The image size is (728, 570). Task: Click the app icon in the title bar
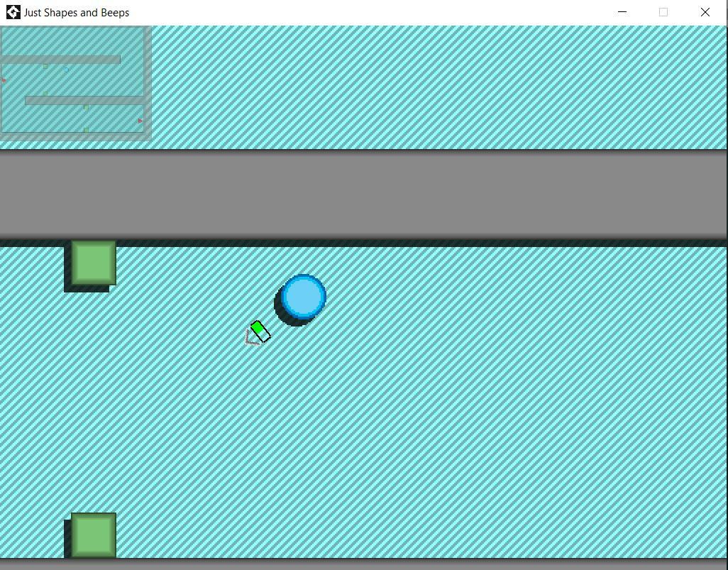[x=13, y=12]
